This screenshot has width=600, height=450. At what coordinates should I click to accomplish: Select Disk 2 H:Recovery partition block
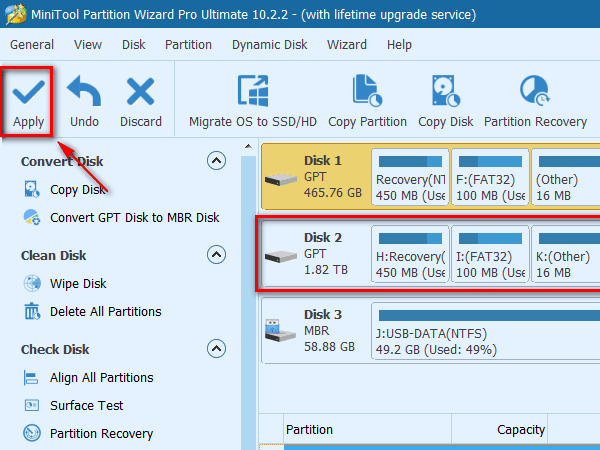point(410,254)
